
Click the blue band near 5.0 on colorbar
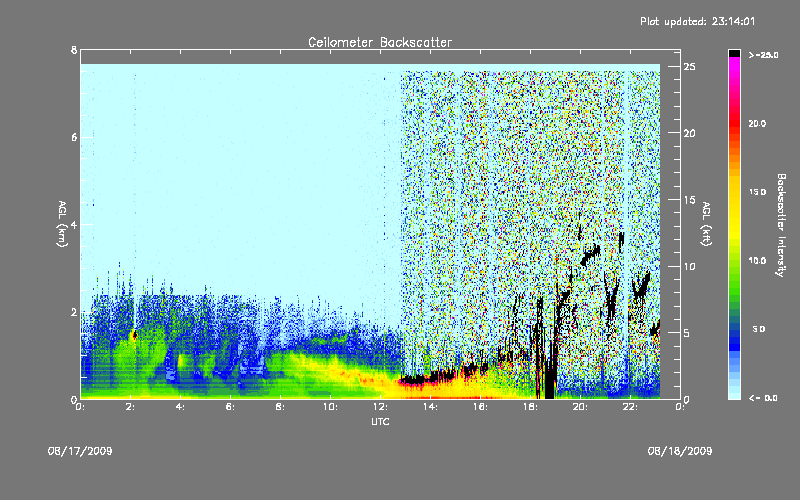(734, 330)
